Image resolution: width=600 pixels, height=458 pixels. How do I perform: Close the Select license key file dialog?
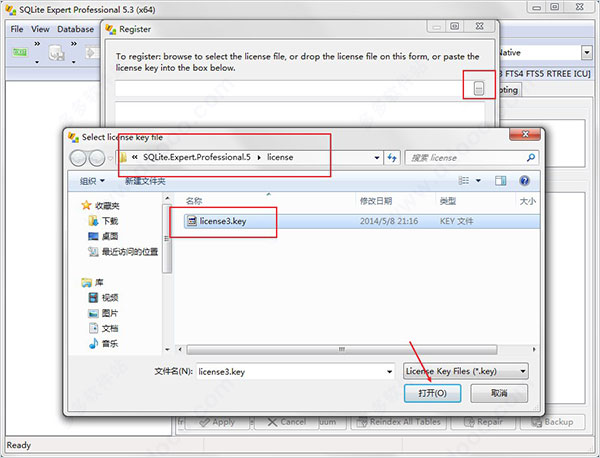click(525, 134)
